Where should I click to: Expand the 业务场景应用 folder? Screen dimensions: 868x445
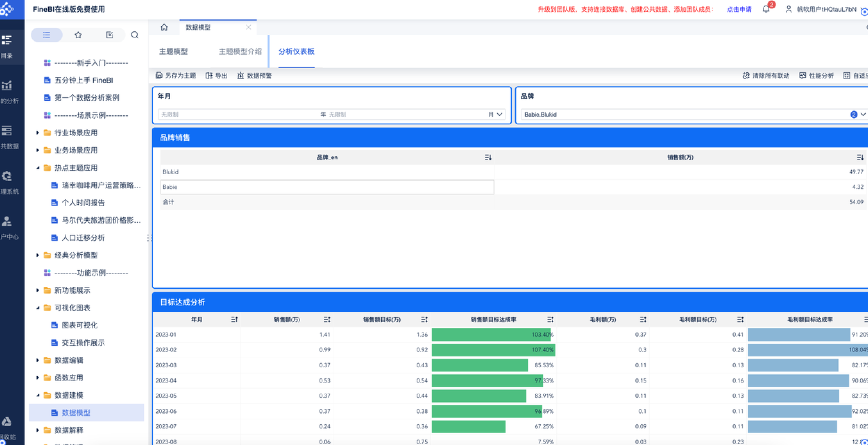(38, 150)
